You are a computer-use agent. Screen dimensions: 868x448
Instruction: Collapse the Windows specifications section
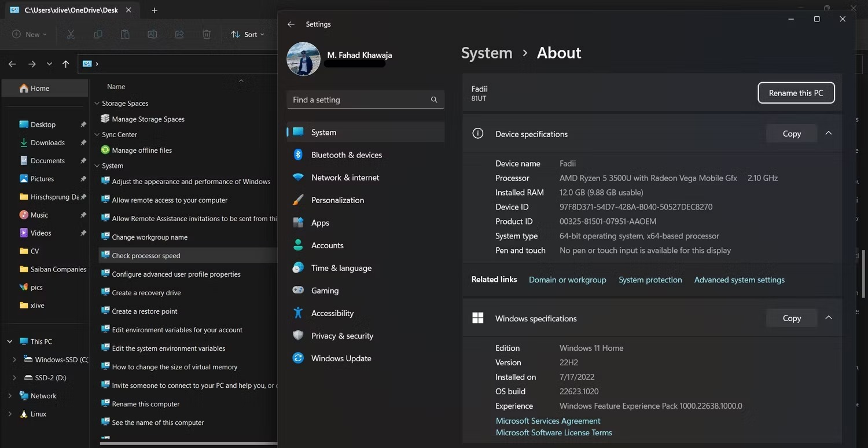click(x=829, y=318)
